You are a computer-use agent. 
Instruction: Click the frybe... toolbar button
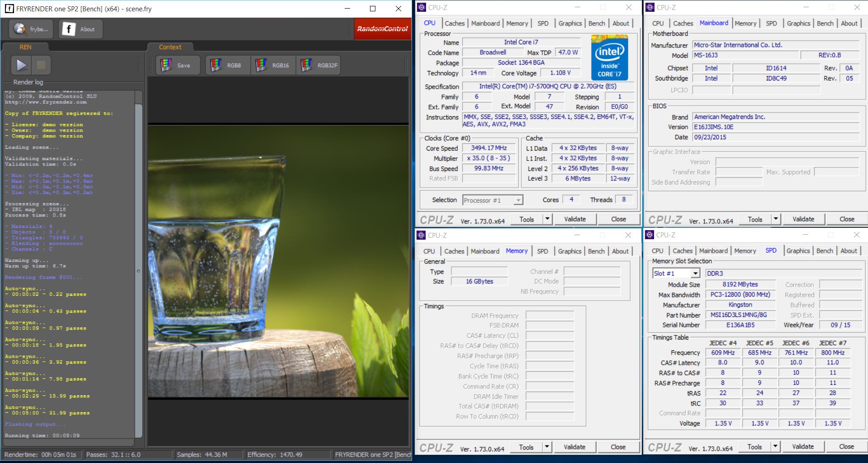(x=32, y=29)
